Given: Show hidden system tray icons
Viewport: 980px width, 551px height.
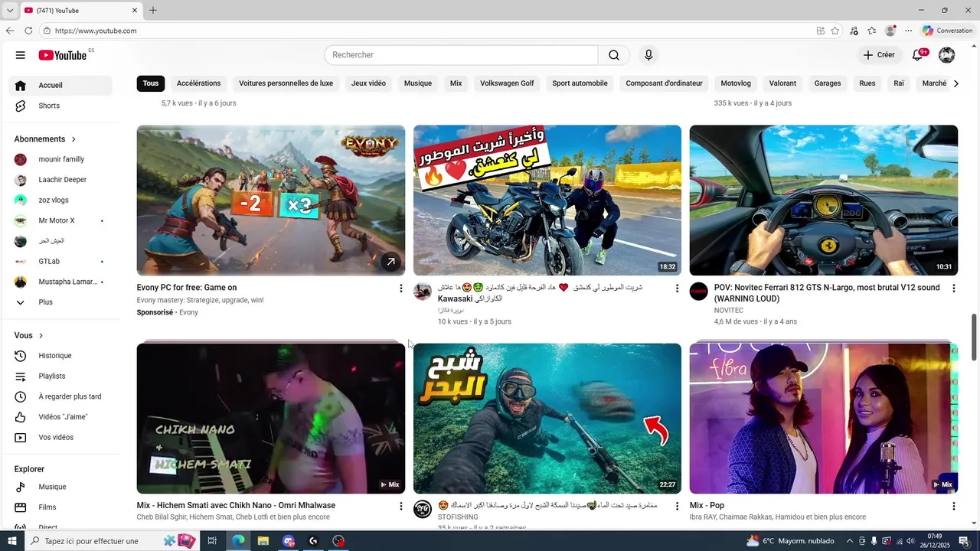Looking at the screenshot, I should pos(849,541).
